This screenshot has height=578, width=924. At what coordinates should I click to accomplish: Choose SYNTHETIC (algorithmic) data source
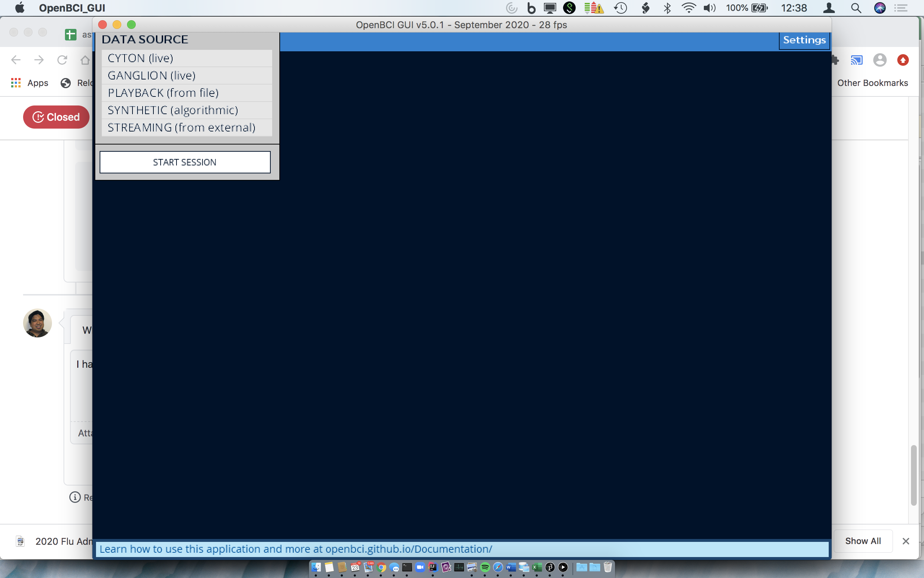(187, 110)
